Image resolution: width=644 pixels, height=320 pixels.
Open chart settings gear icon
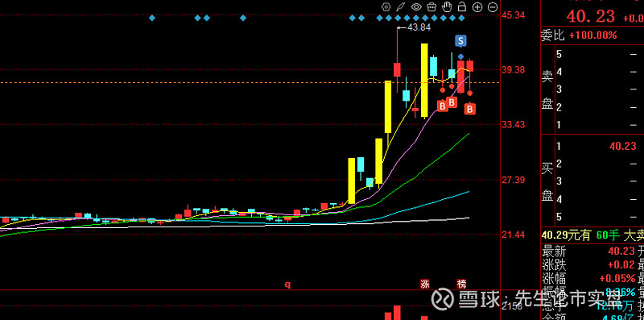(386, 6)
